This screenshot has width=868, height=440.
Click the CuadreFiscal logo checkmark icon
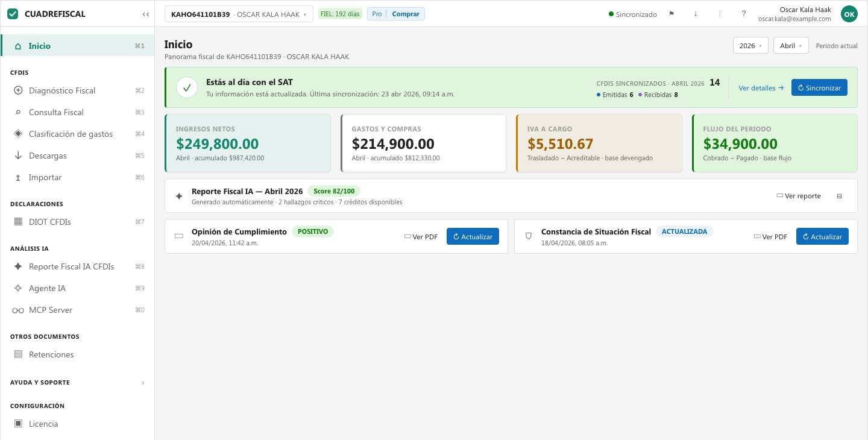point(13,14)
